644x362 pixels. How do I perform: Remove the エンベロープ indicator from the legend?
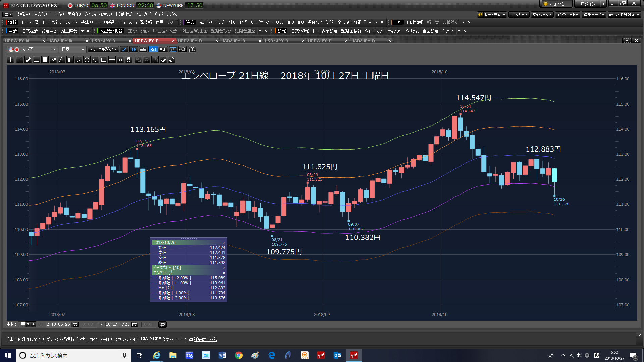click(224, 273)
